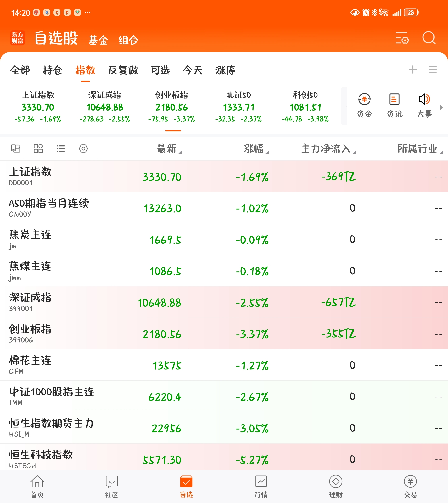
Task: Switch to the list layout view
Action: [x=61, y=149]
